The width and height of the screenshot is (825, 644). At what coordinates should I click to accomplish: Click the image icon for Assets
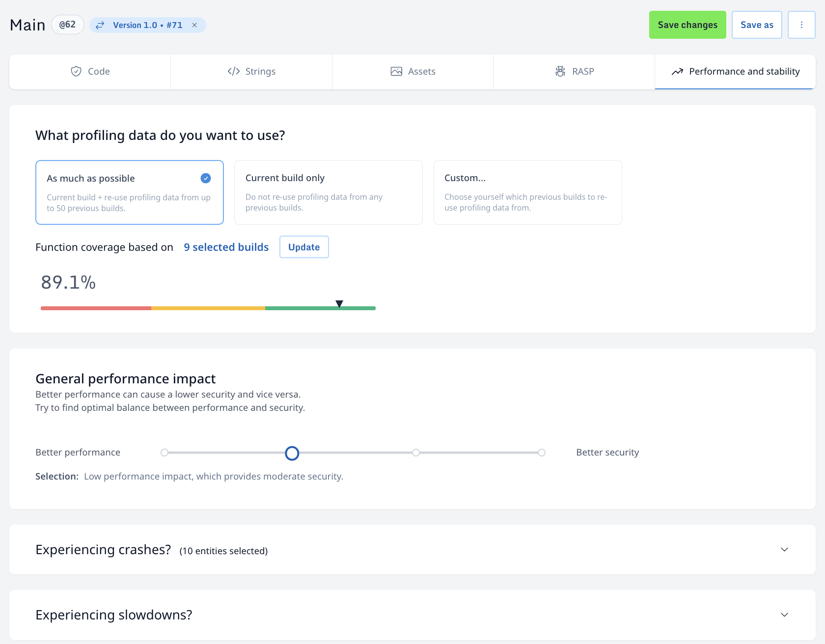coord(396,72)
